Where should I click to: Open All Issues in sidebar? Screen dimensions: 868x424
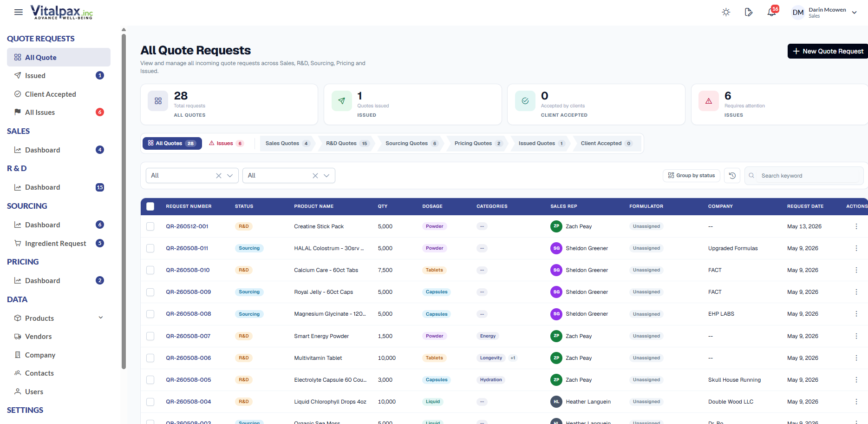(x=59, y=112)
